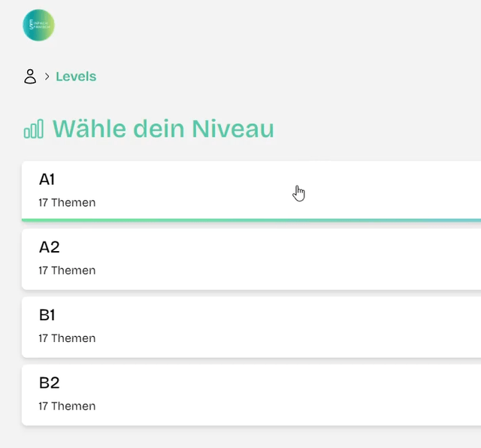Open the B1 level card

(251, 327)
